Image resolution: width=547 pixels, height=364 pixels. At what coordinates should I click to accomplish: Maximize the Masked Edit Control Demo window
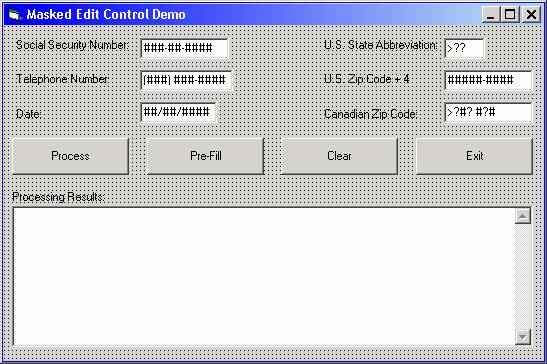tap(510, 15)
